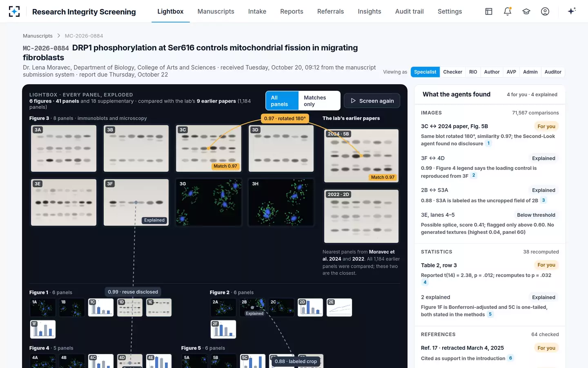588x368 pixels.
Task: Select panel 1C bar chart thumbnail
Action: [x=101, y=307]
